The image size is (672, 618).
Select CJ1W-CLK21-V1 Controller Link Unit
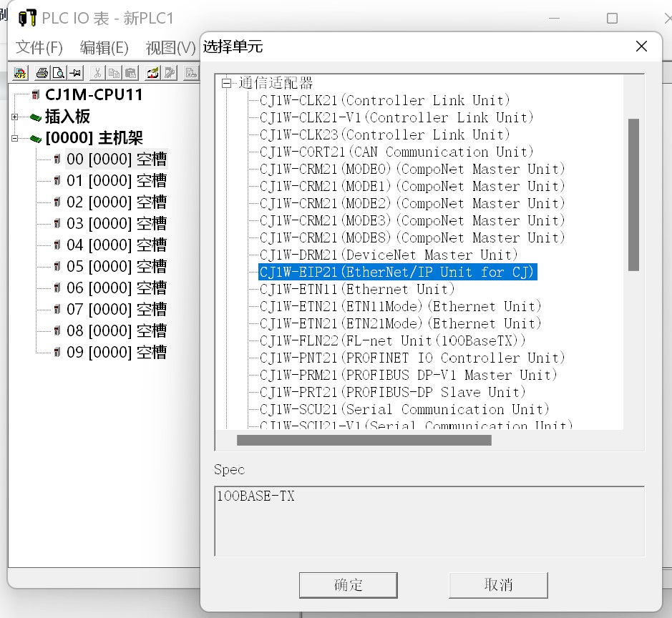[x=396, y=117]
